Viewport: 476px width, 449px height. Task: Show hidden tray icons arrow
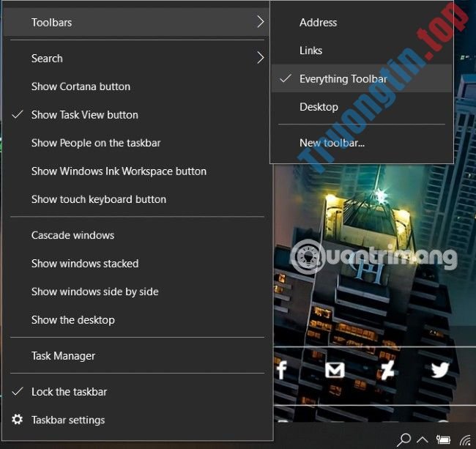(423, 439)
